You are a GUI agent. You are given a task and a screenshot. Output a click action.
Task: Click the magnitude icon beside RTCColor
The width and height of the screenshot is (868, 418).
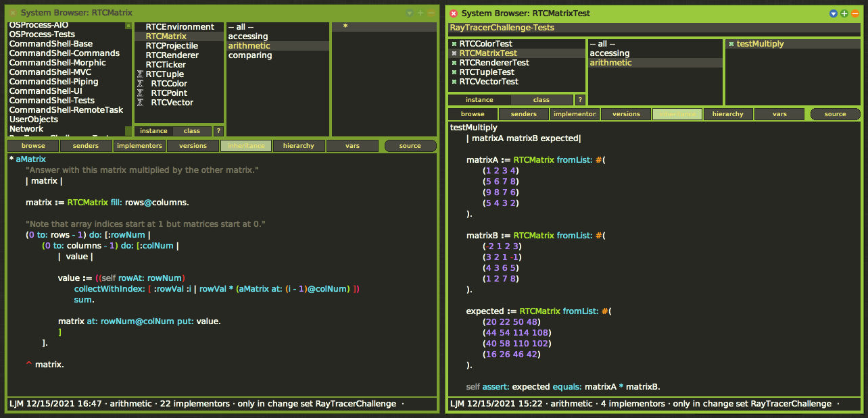pyautogui.click(x=140, y=84)
